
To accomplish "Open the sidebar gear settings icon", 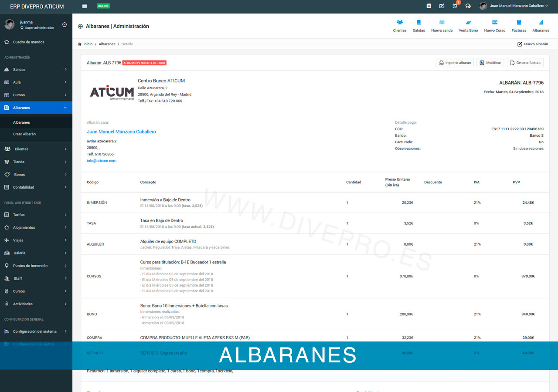I will coord(65,24).
